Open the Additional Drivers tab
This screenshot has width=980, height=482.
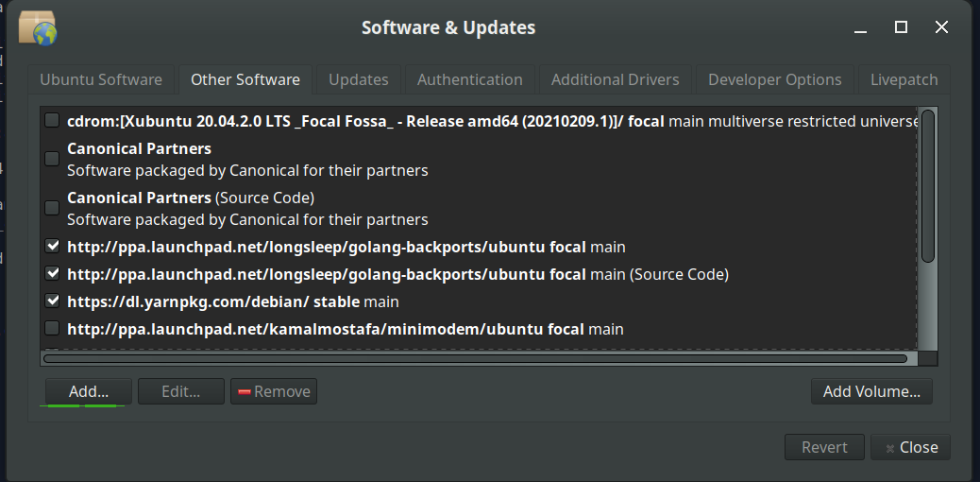click(x=616, y=79)
